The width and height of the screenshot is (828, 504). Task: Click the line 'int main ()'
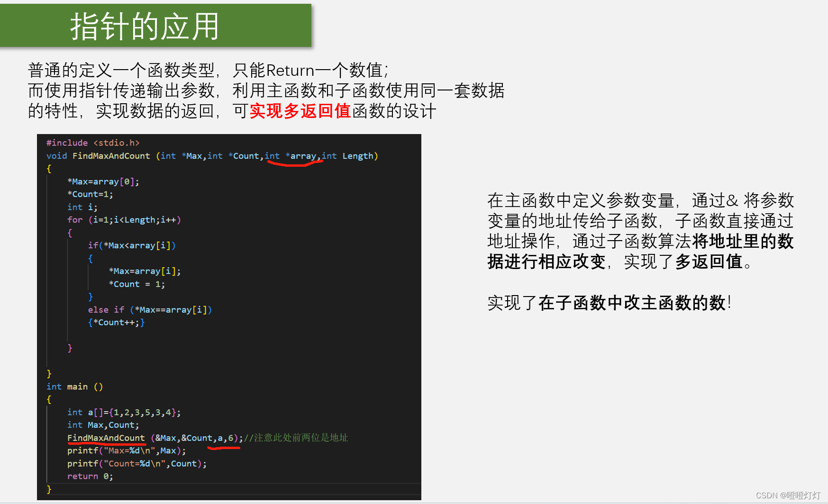point(74,387)
